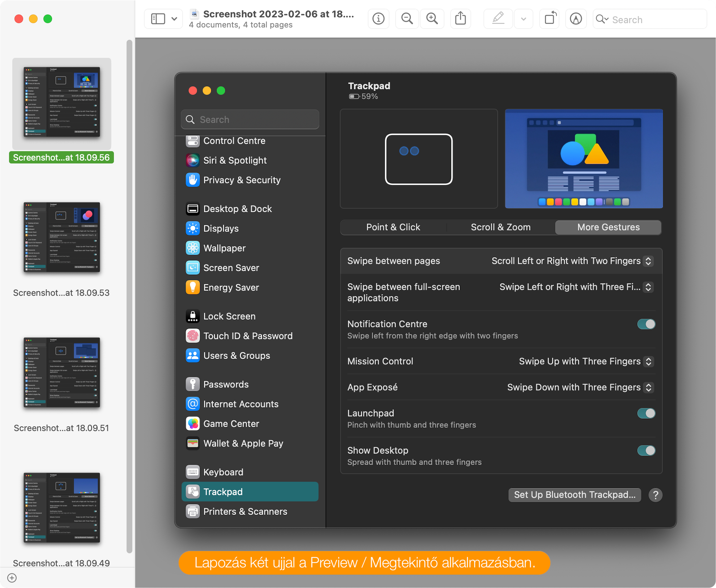
Task: Open Displays settings icon
Action: point(193,228)
